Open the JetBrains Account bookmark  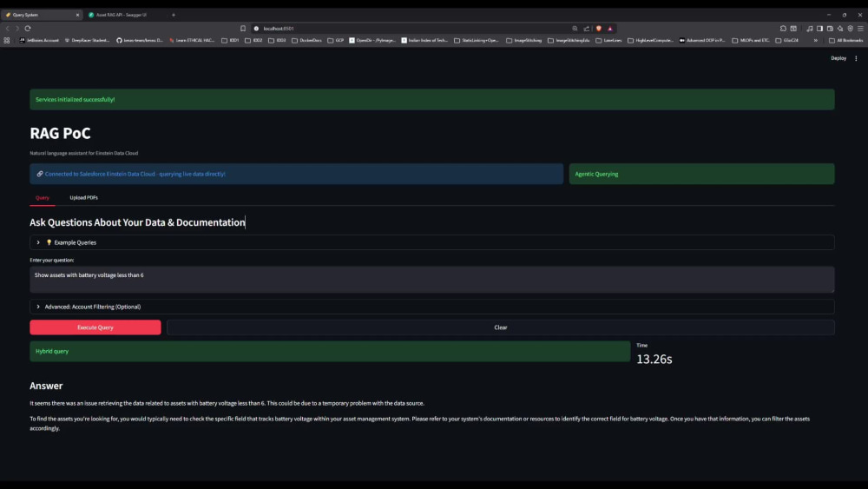click(x=39, y=41)
